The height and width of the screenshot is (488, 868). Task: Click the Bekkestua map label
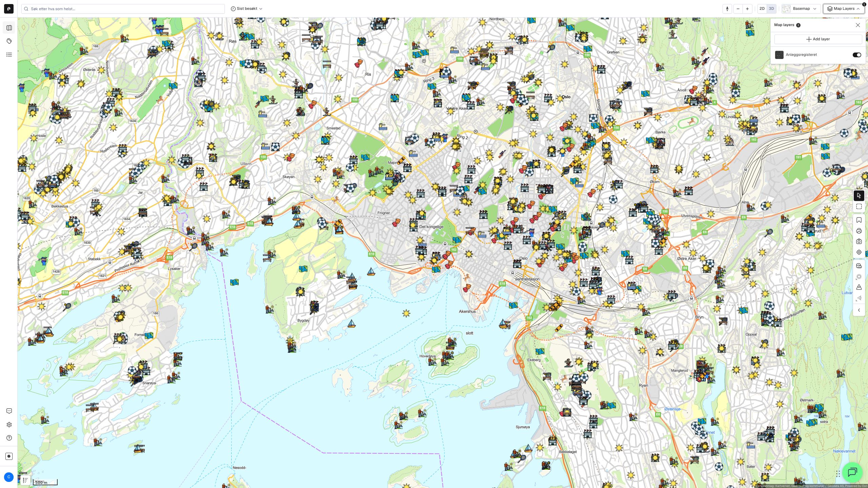[60, 206]
